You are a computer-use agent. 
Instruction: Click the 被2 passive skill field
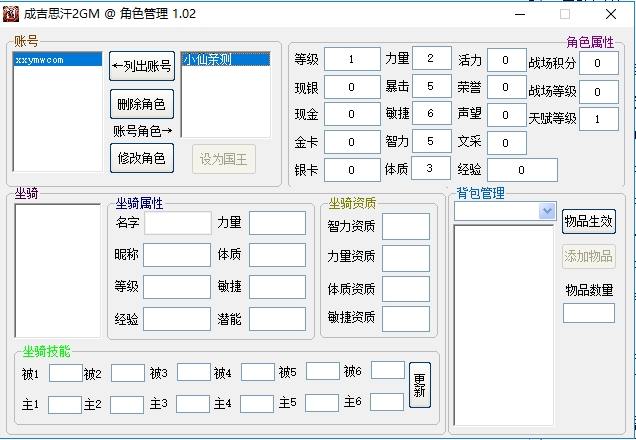click(128, 373)
